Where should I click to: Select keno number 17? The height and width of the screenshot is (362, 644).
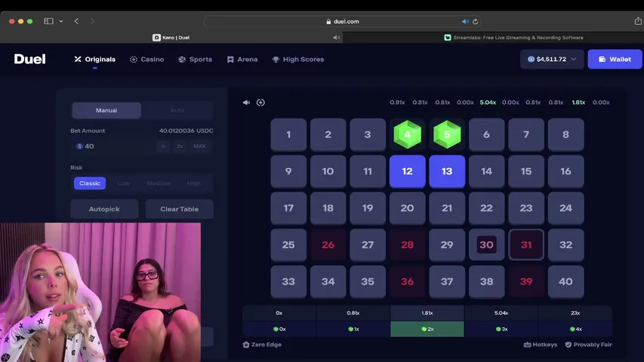[x=288, y=208]
